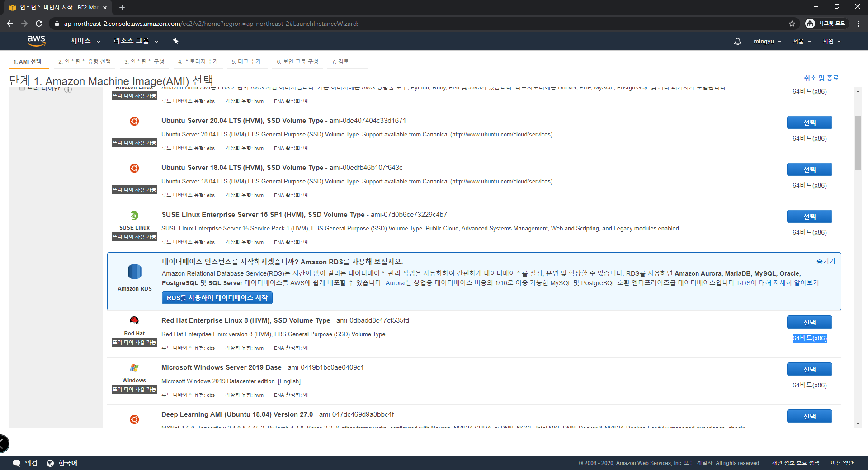
Task: Open RDS에 대해 자세히 알아보기 link
Action: pos(778,283)
